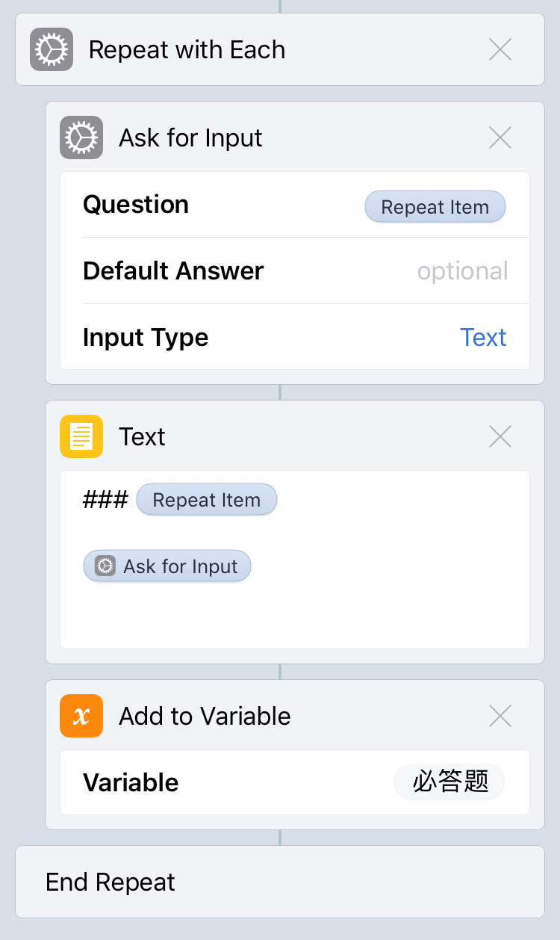Click the orange Add to Variable icon
Screen dimensions: 560x940
point(81,716)
